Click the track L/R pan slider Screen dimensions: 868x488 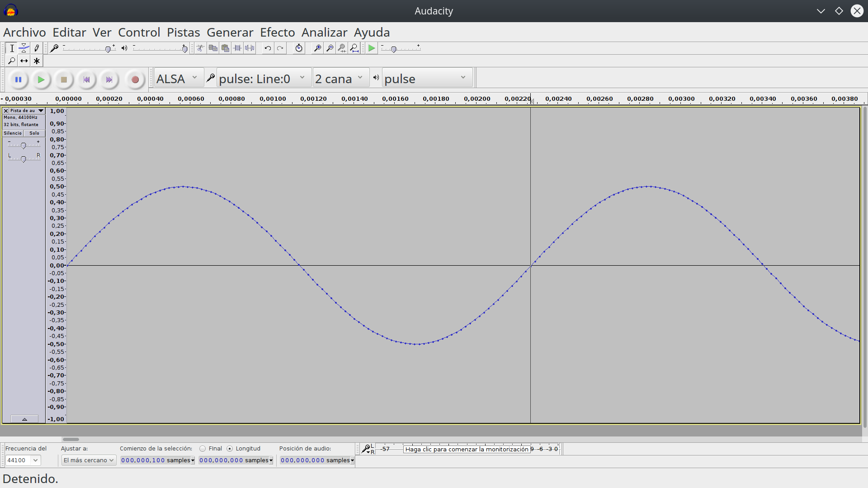coord(24,159)
